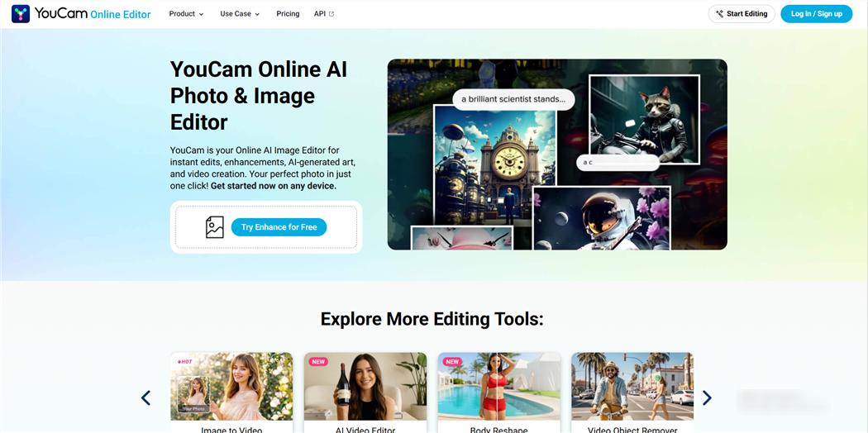
Task: Click the partially typed 'a c' prompt bubble
Action: point(618,163)
